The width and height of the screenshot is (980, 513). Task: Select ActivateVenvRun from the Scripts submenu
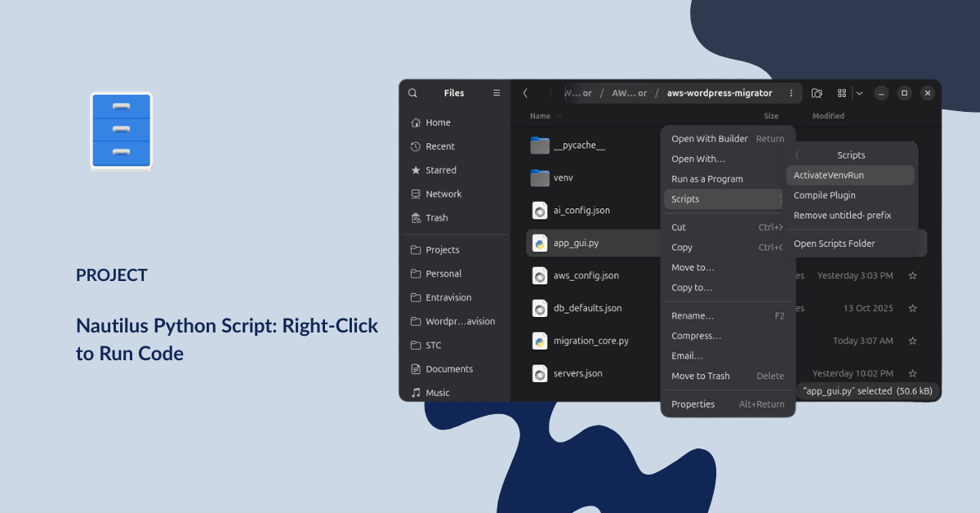pos(828,176)
